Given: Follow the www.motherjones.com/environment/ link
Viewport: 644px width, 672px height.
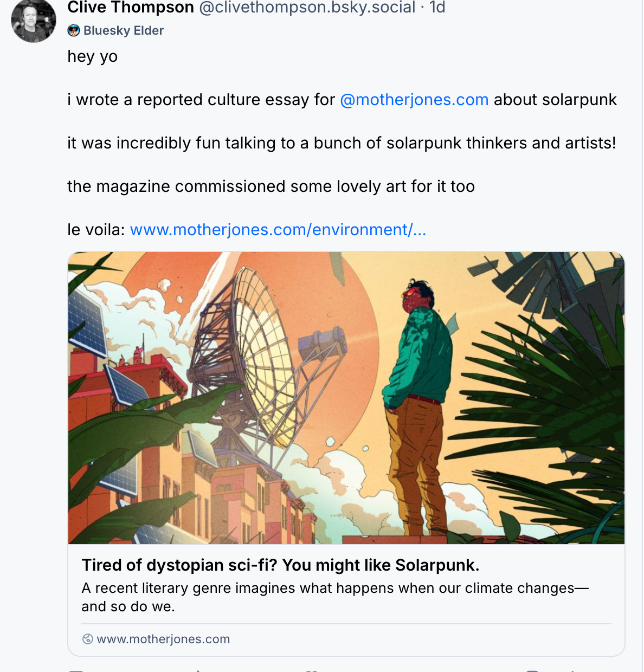Looking at the screenshot, I should (278, 230).
